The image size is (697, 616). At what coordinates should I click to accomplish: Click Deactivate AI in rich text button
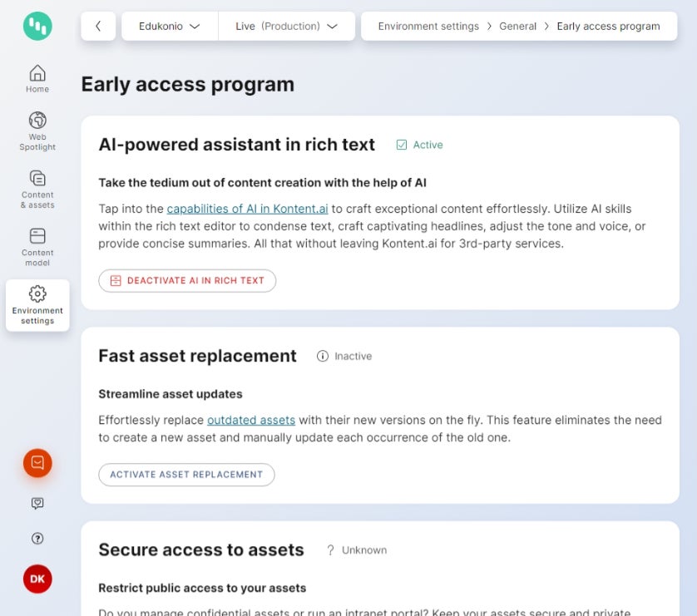(x=187, y=281)
